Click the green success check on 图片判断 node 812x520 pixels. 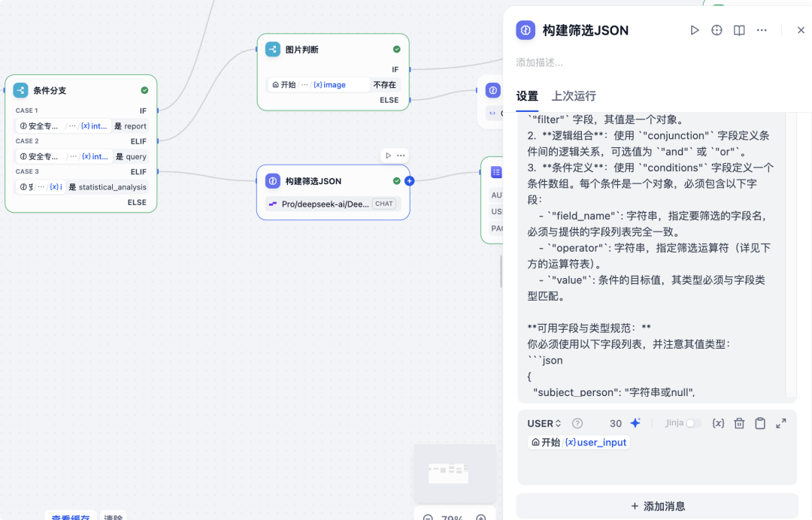click(x=397, y=50)
